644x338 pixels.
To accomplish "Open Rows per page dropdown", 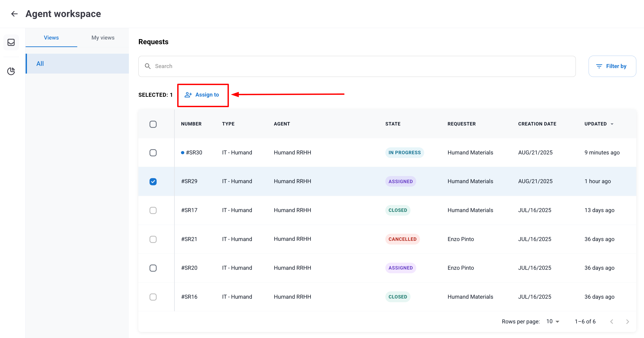I will [x=552, y=321].
